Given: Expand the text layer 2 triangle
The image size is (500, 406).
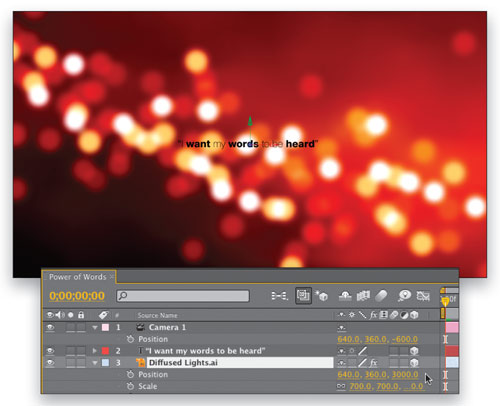Looking at the screenshot, I should [x=95, y=351].
